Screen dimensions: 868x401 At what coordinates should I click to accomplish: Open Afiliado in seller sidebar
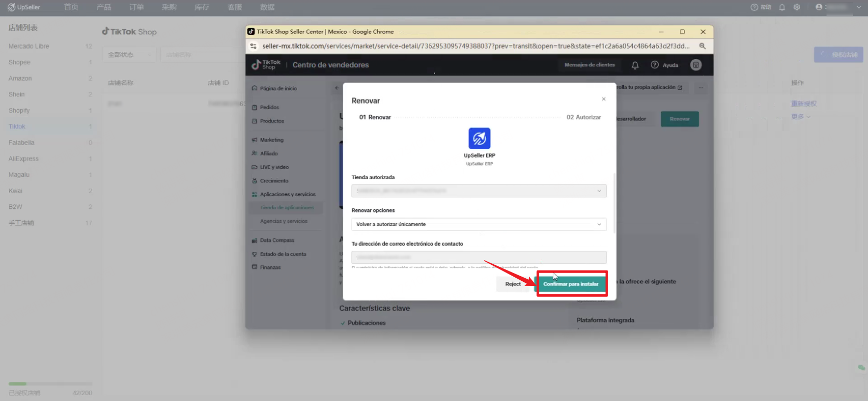(269, 153)
